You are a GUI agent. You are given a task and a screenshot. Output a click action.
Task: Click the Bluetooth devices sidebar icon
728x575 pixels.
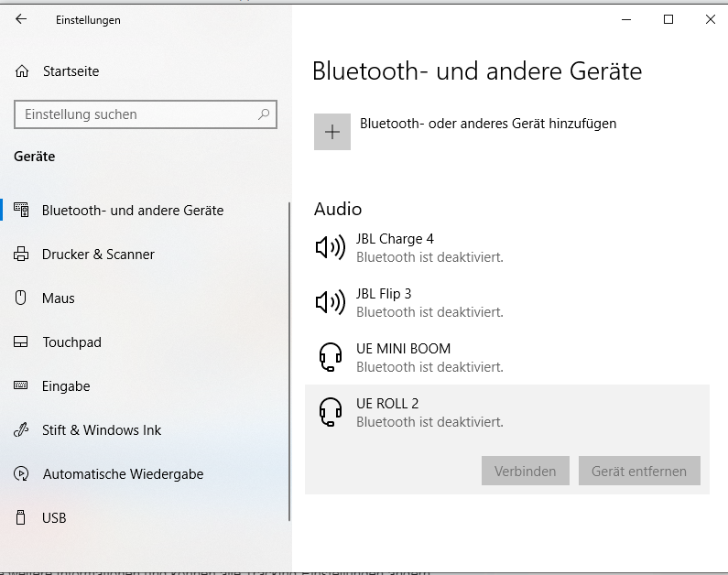tap(21, 210)
